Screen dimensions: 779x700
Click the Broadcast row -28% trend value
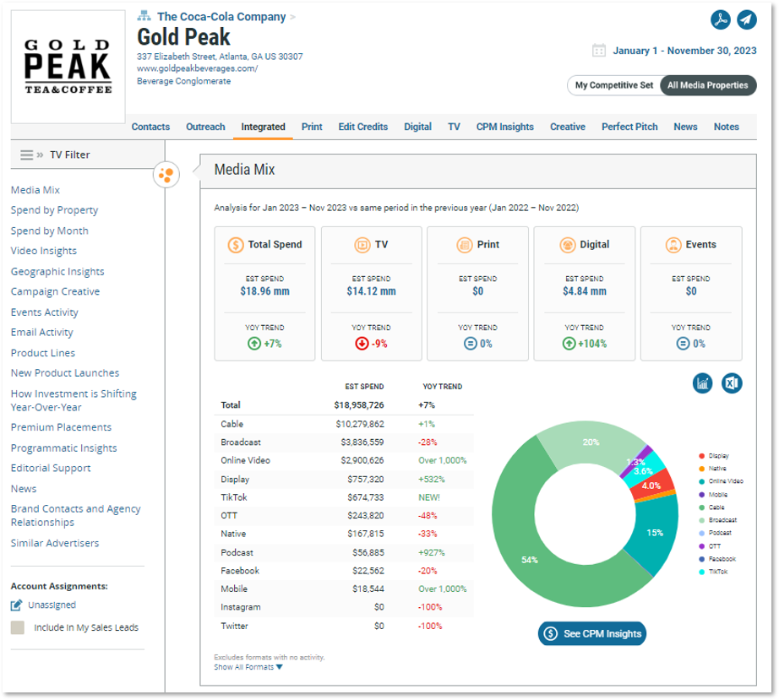click(x=428, y=442)
